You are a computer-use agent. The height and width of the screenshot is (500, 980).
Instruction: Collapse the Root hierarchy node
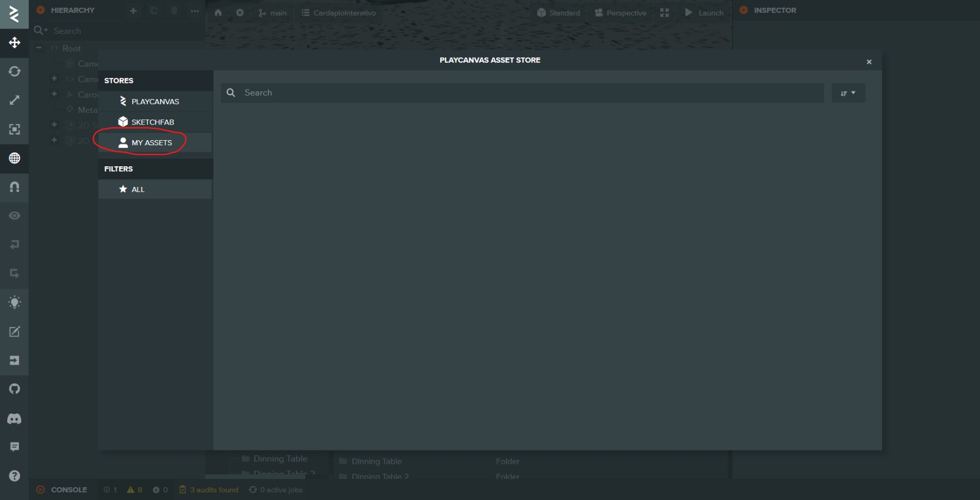[39, 48]
